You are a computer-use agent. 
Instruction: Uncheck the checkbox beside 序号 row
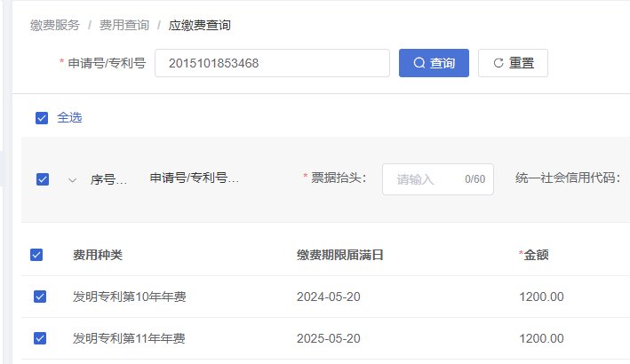[43, 179]
